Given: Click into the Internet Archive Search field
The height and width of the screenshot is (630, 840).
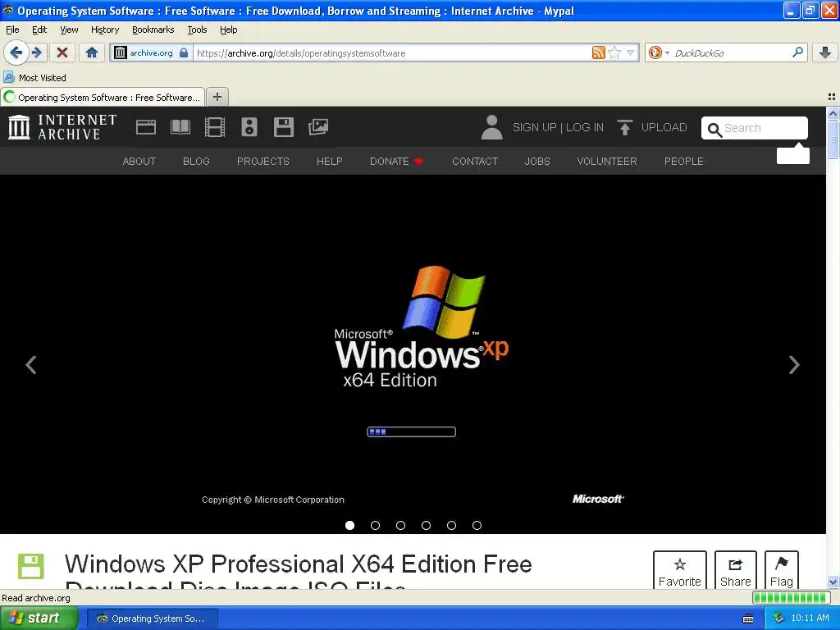Looking at the screenshot, I should pos(755,128).
